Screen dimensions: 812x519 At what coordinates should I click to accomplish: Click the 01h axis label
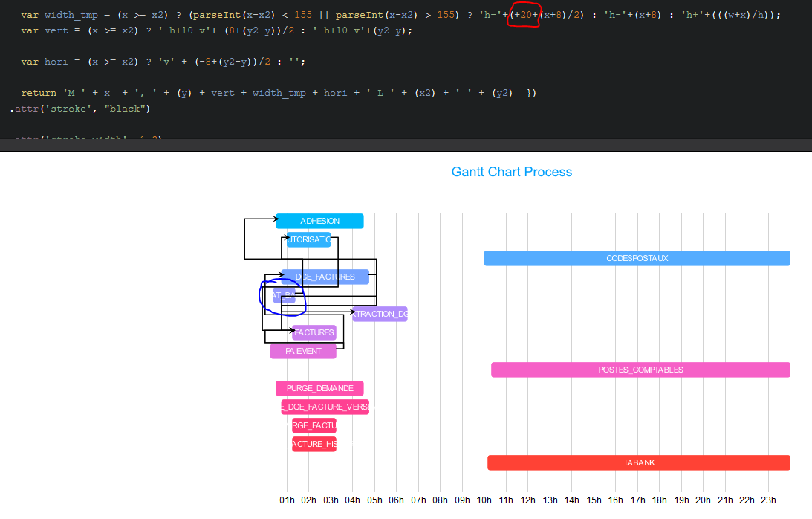pos(287,500)
